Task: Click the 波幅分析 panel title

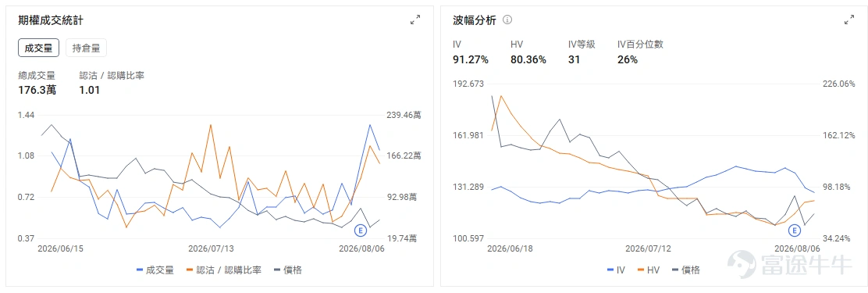Action: coord(474,20)
